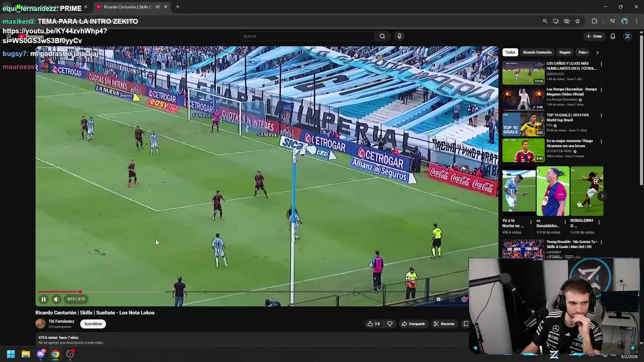Open the RONALDINHO Milan short thumbnail
The width and height of the screenshot is (644, 362).
(587, 191)
